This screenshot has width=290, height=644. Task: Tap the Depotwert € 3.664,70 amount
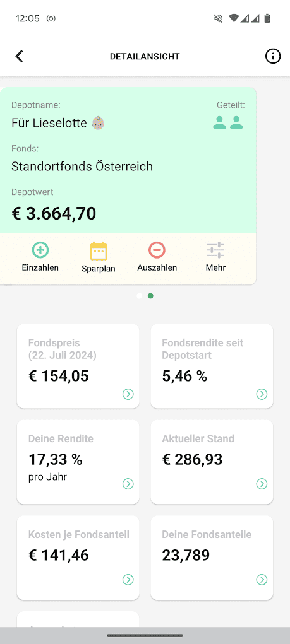click(x=54, y=214)
